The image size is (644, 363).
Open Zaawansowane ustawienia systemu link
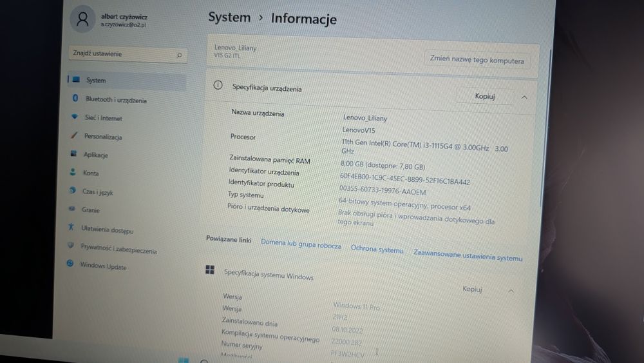(468, 255)
